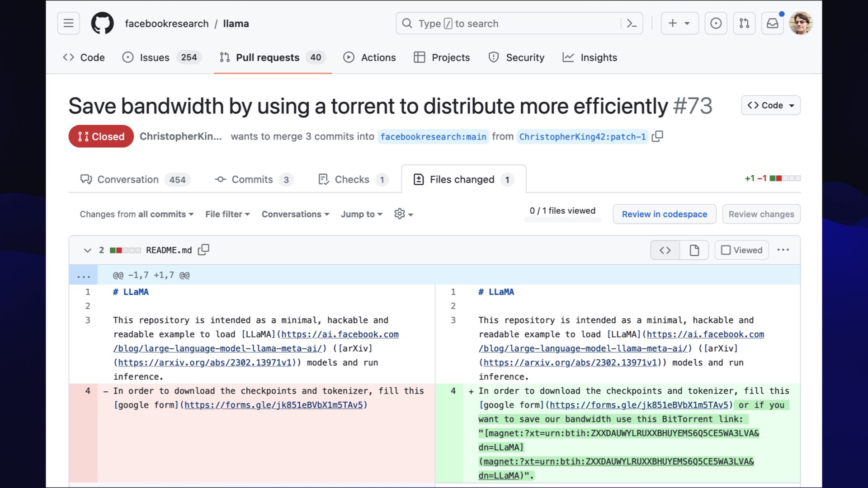
Task: Open the Projects tab
Action: click(442, 57)
